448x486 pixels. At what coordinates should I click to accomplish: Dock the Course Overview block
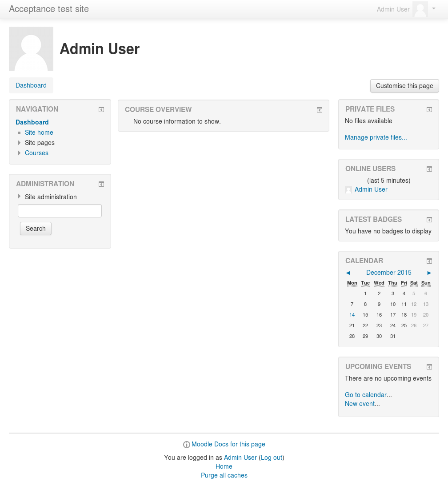[x=320, y=110]
